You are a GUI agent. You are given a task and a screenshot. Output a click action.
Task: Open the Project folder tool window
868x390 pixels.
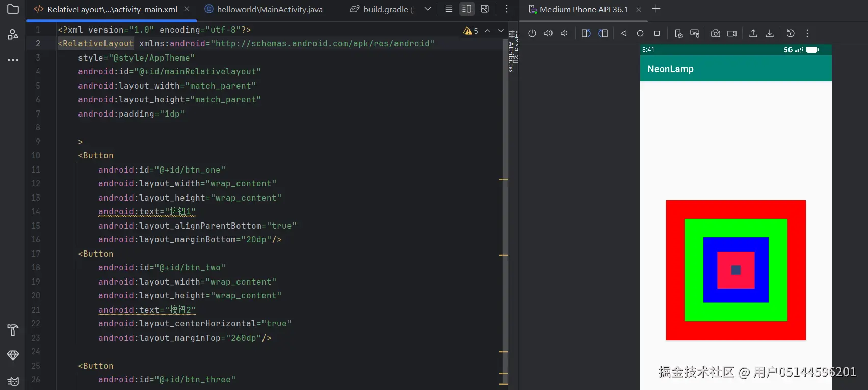point(13,9)
